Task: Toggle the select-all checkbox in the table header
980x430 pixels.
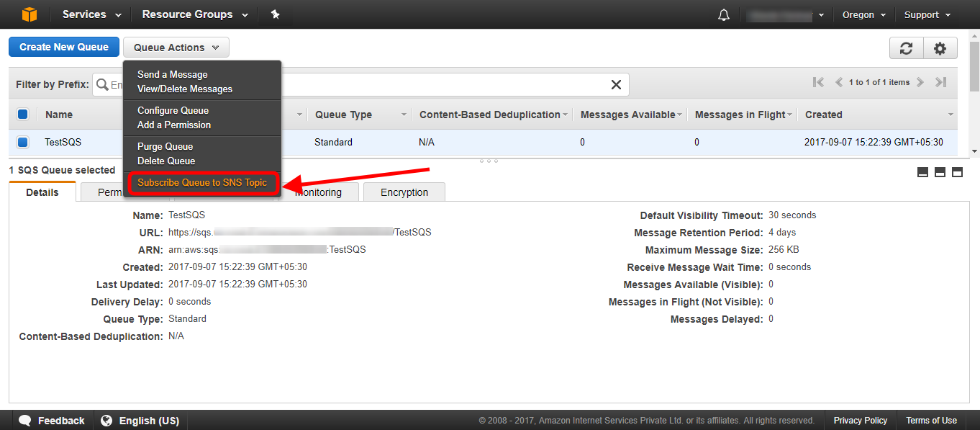Action: point(22,115)
